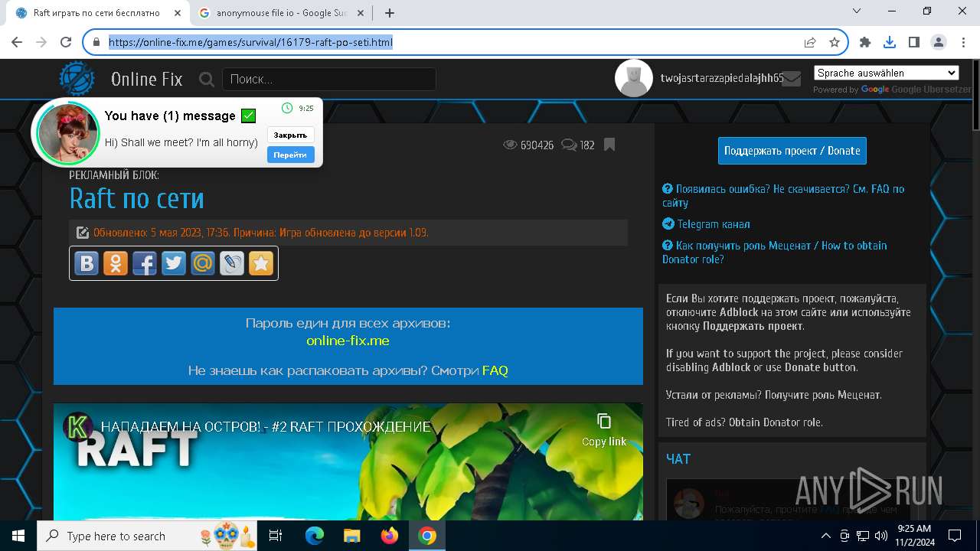
Task: Click the site lock icon in address bar
Action: coord(96,42)
